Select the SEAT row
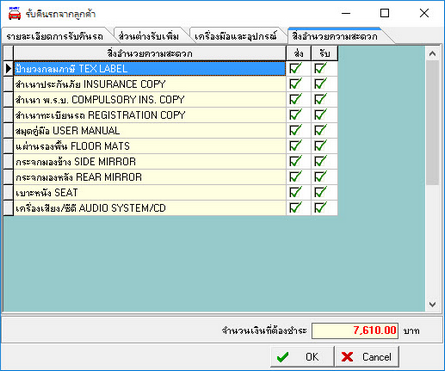Viewport: 445px width, 371px height. point(150,192)
